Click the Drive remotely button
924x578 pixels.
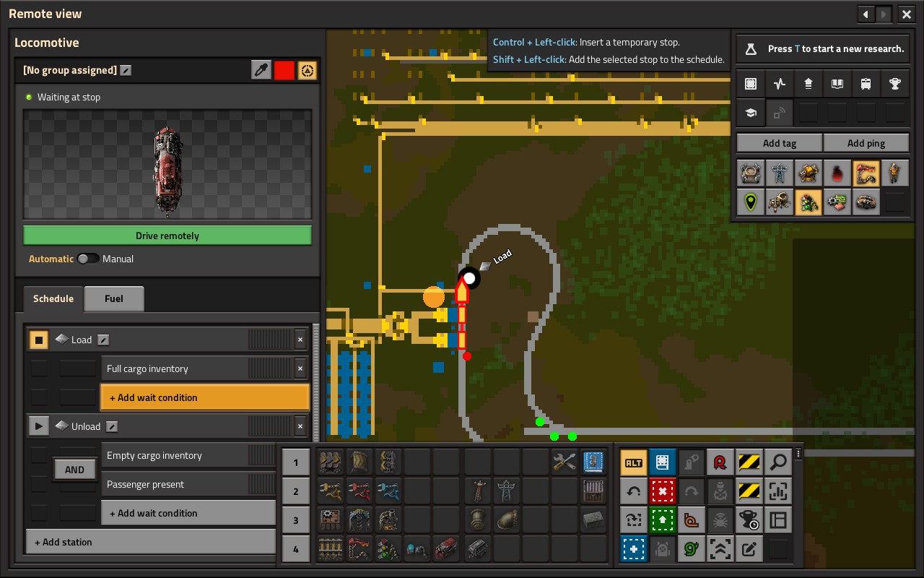pos(167,236)
